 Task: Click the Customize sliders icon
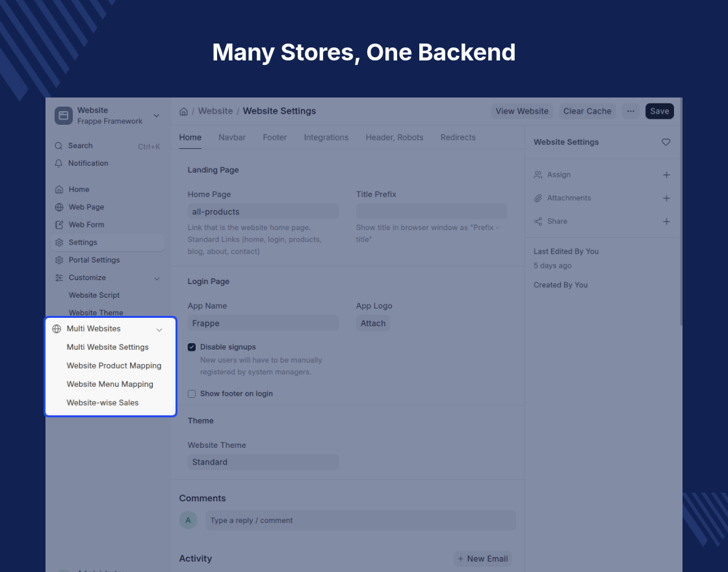click(59, 278)
